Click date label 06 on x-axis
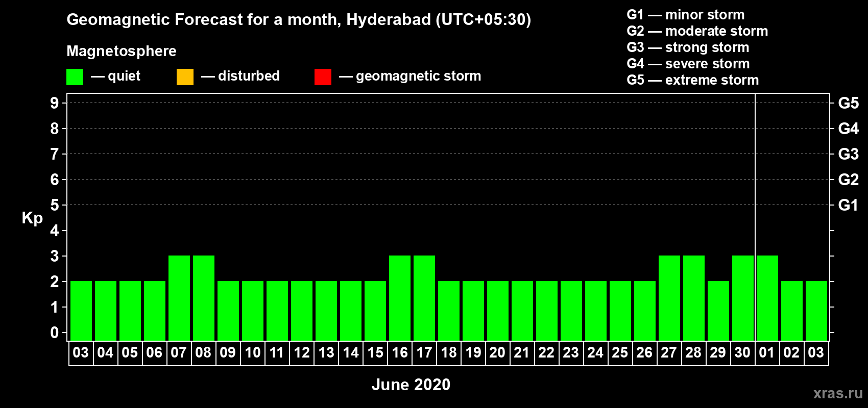The image size is (868, 408). [x=154, y=353]
